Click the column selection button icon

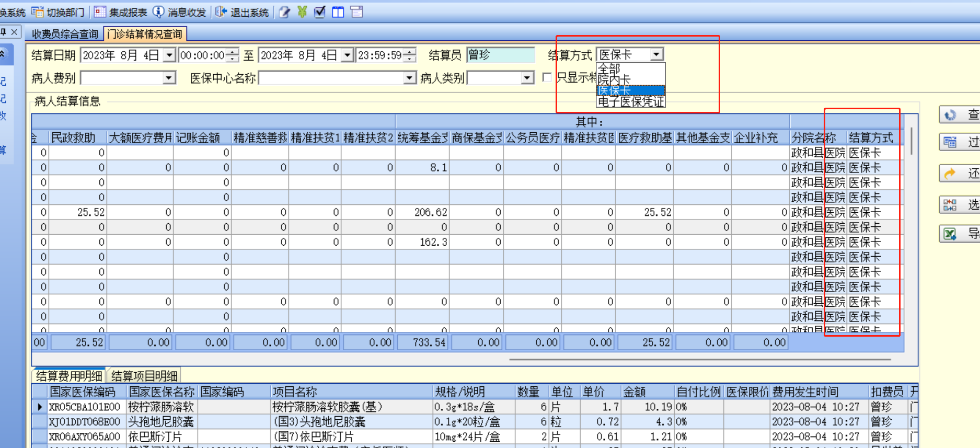(950, 205)
